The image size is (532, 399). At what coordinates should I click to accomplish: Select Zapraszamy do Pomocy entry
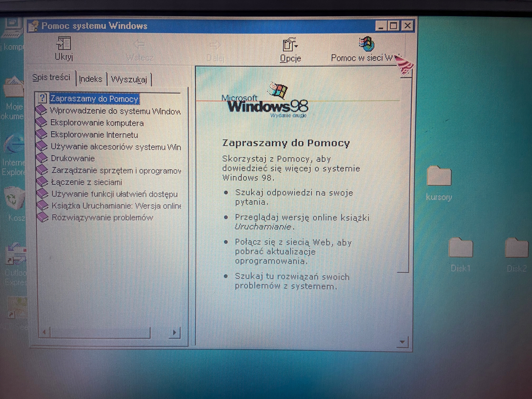point(94,99)
